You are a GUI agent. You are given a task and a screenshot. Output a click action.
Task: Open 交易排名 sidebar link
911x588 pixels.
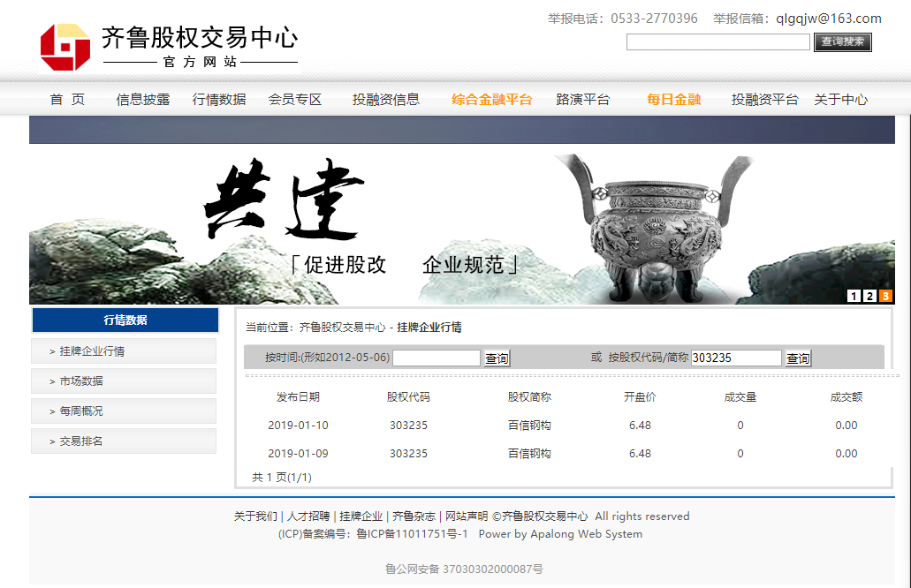pos(124,441)
